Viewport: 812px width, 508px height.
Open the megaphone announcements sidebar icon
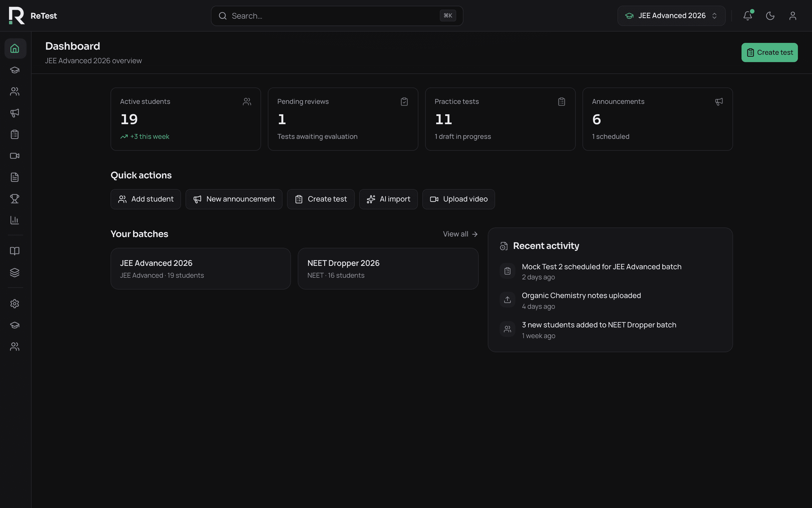(x=15, y=113)
